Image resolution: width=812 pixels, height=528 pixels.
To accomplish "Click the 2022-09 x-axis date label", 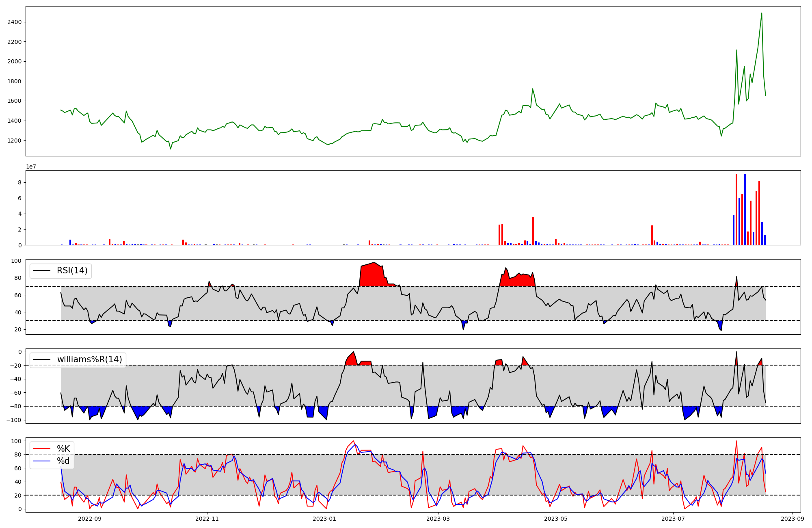I will pos(89,519).
